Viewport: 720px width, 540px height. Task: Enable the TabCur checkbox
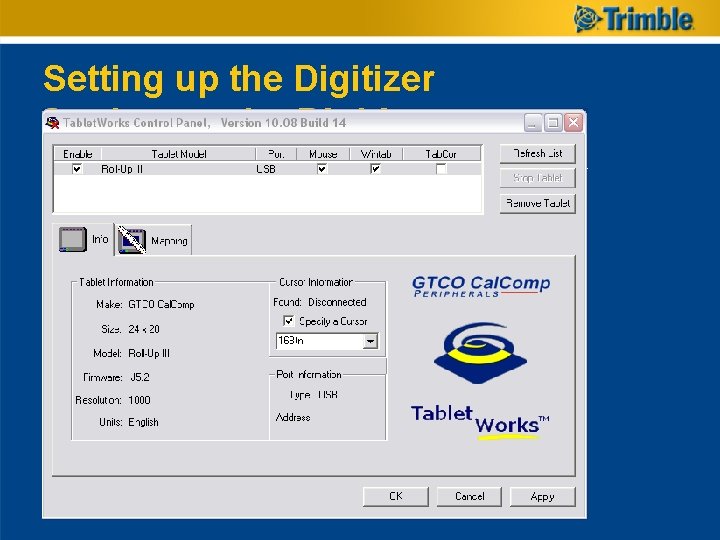[x=441, y=169]
